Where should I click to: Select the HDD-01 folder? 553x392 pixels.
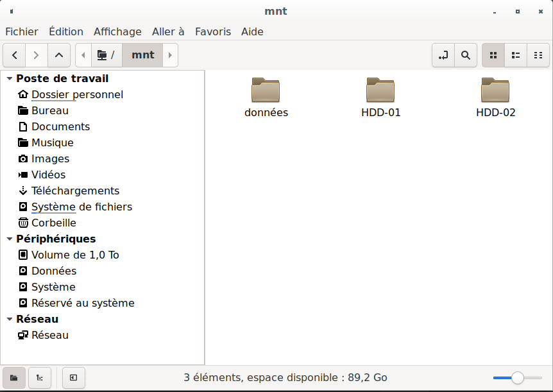pyautogui.click(x=380, y=90)
